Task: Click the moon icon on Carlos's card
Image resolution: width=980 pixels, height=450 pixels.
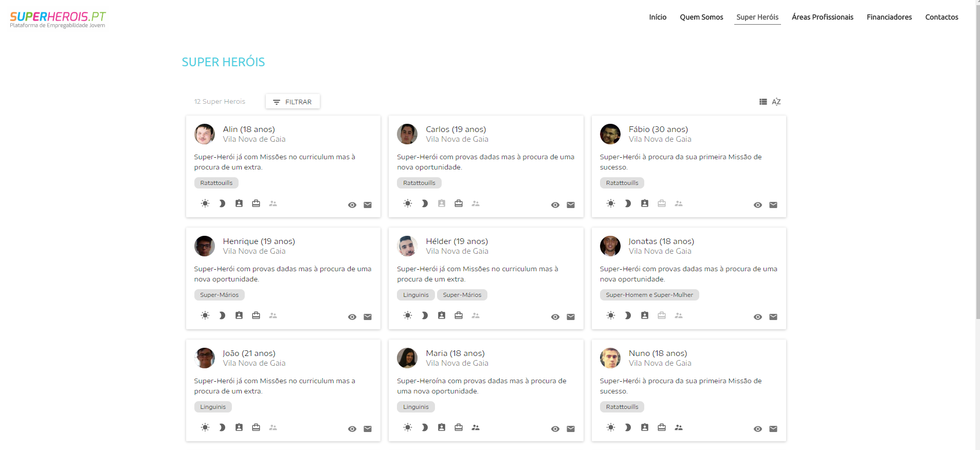Action: [425, 203]
